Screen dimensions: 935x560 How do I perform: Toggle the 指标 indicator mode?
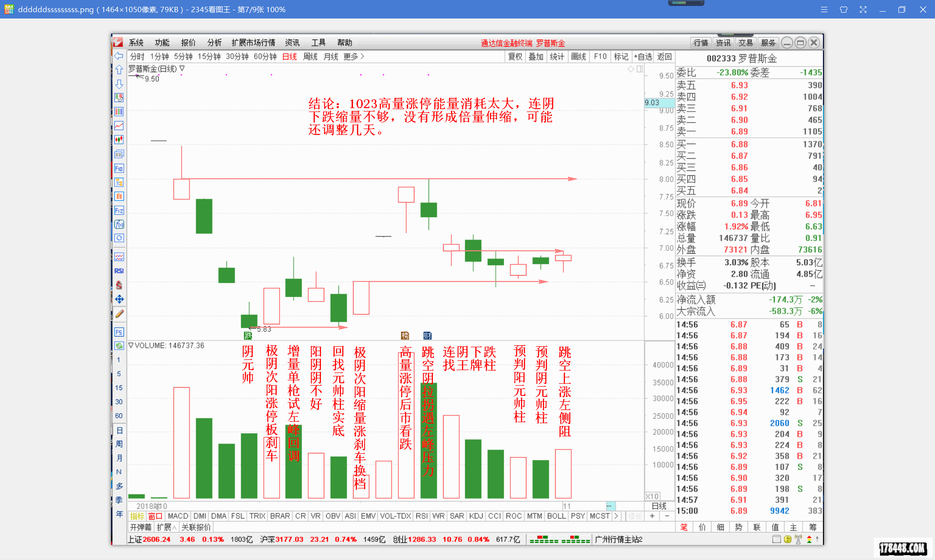click(137, 516)
